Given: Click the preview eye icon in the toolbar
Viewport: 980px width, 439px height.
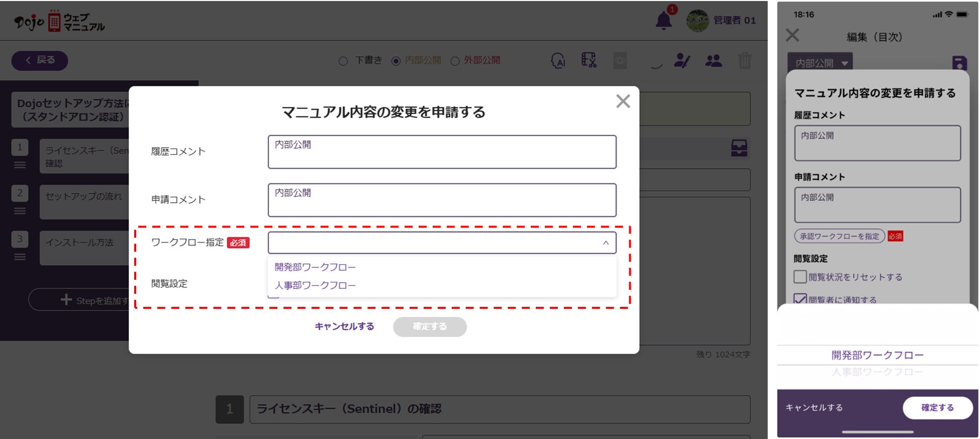Looking at the screenshot, I should pos(620,61).
